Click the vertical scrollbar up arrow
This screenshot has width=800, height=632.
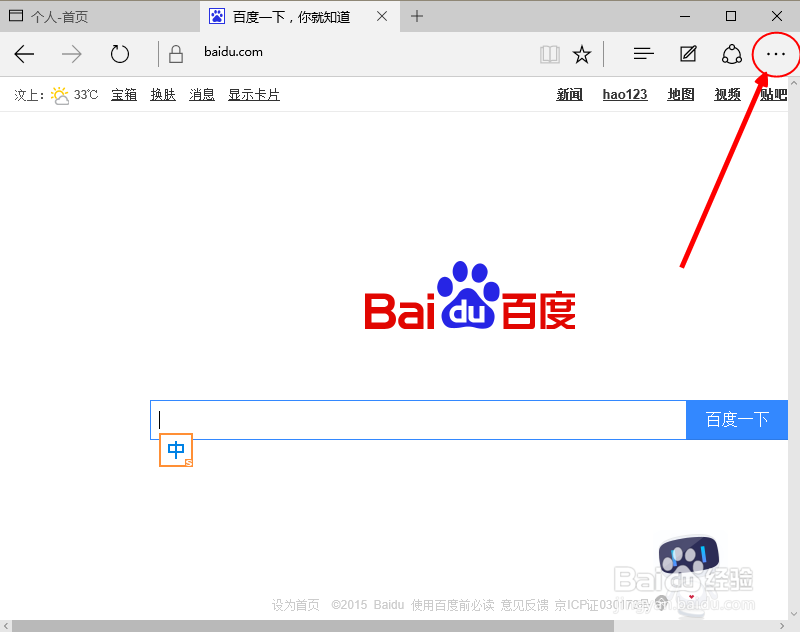[x=794, y=83]
